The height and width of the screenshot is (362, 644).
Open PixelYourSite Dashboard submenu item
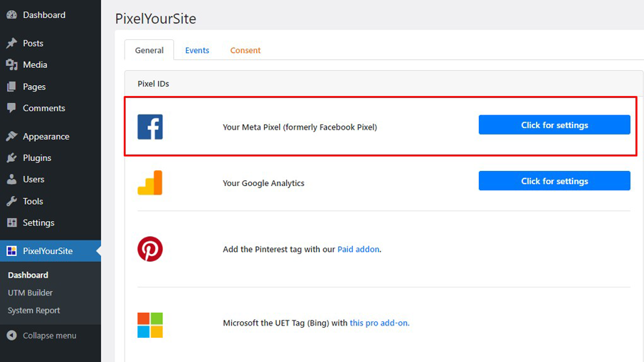(28, 275)
